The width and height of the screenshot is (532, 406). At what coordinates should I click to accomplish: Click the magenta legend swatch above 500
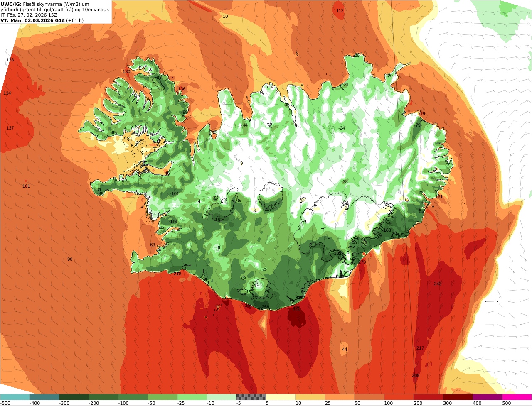(517, 397)
